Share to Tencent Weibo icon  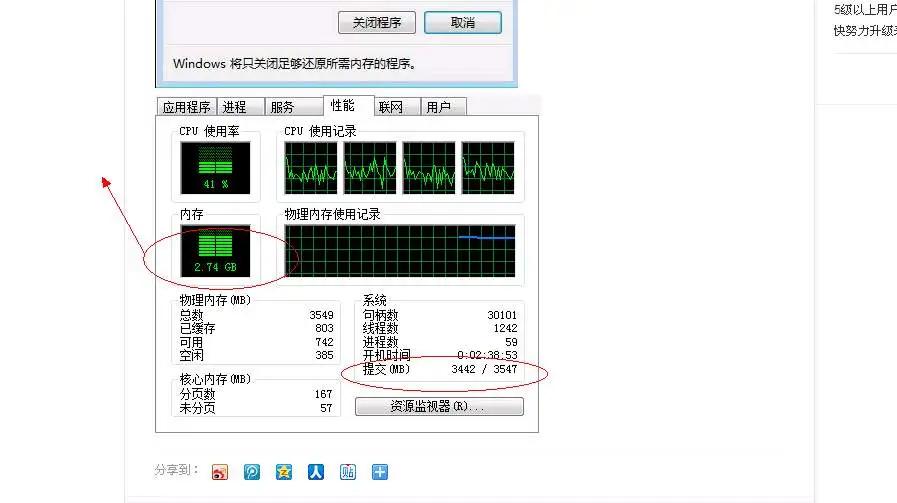(x=253, y=472)
